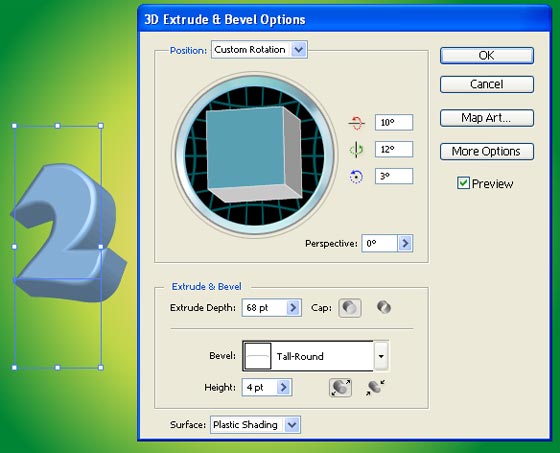Click the Extrude Depth 68 pt field

pos(264,308)
